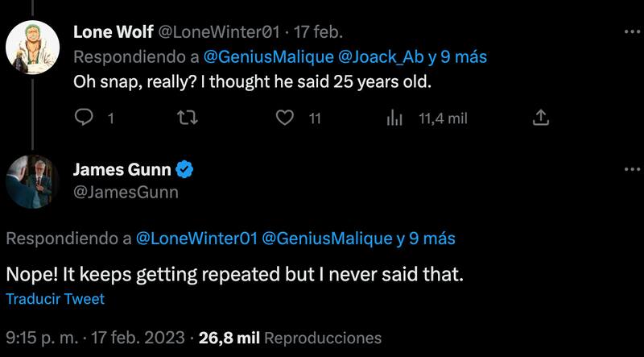Click Traducir Tweet link
This screenshot has width=644, height=357.
tap(56, 299)
